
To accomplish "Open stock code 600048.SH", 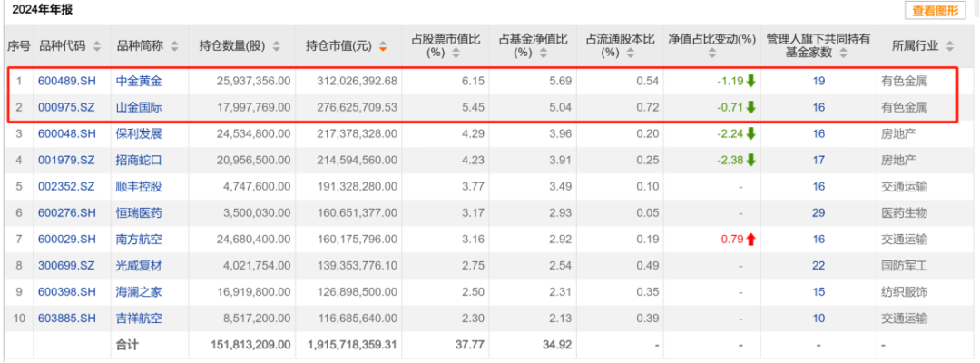I will pyautogui.click(x=67, y=133).
